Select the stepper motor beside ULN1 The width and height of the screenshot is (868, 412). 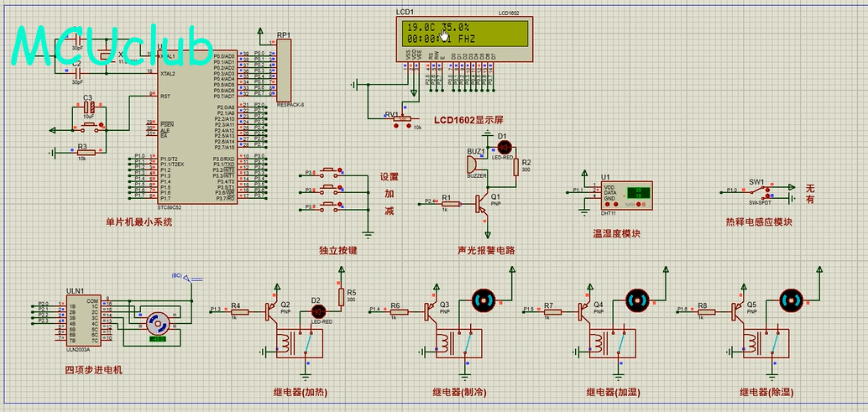158,324
